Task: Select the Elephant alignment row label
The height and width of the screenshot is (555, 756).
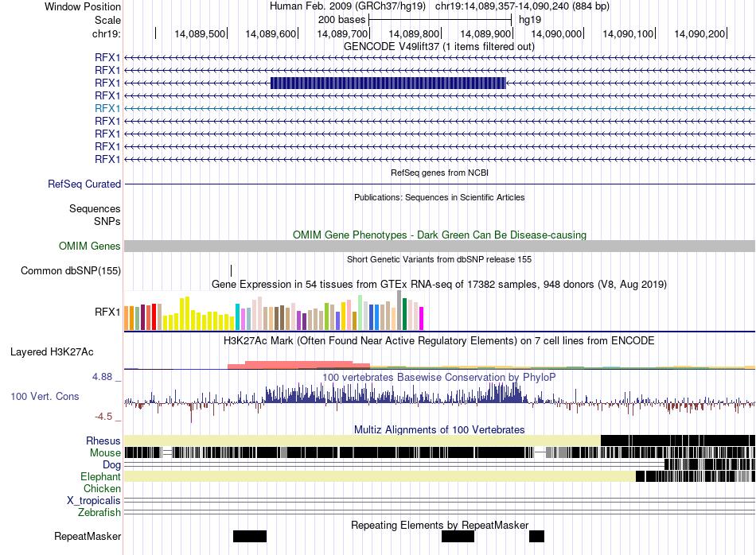Action: click(100, 477)
